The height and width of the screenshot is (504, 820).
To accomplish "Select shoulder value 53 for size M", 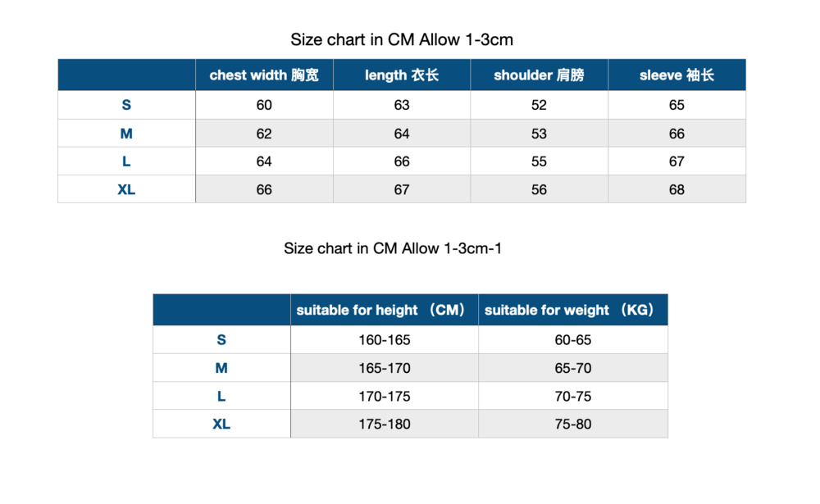I will 539,134.
